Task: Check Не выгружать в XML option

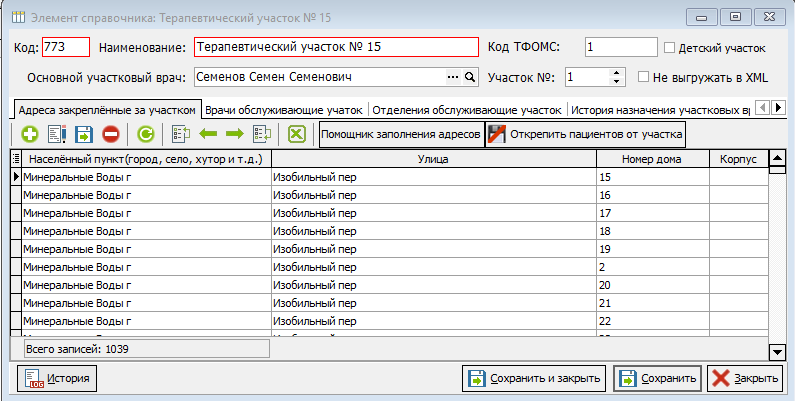Action: [643, 77]
